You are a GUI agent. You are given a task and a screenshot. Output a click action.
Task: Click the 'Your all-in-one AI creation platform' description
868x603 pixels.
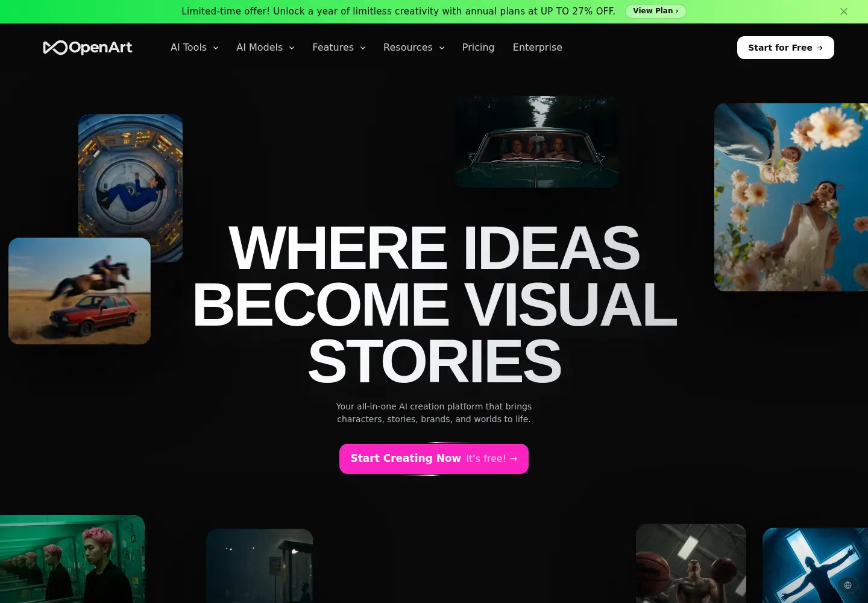(x=434, y=412)
